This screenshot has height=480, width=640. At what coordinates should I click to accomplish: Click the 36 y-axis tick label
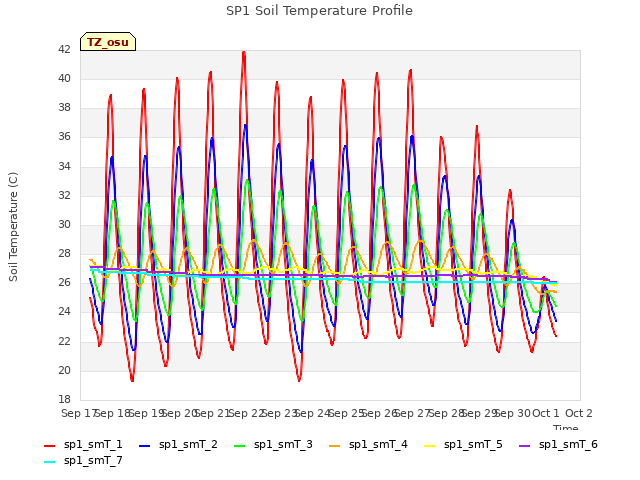pyautogui.click(x=64, y=137)
